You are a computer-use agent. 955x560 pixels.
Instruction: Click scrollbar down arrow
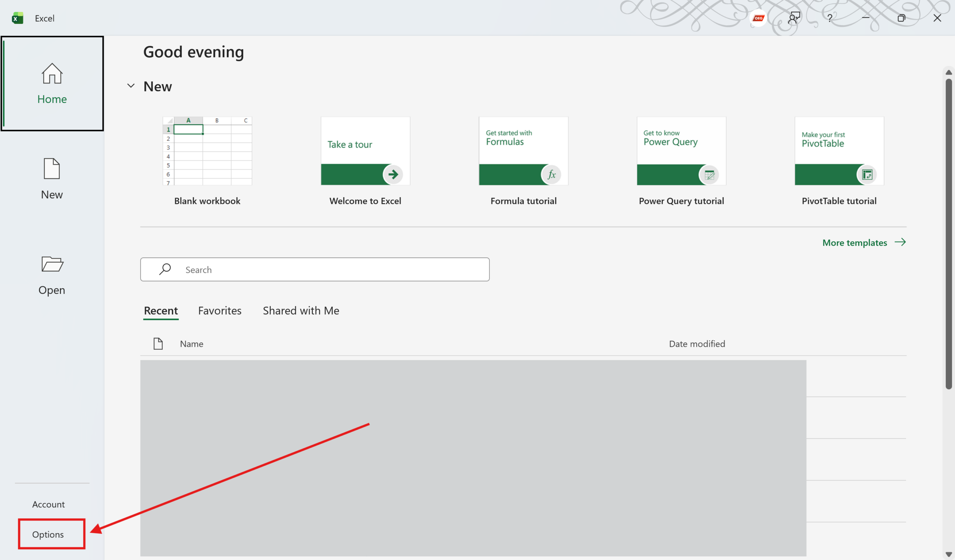coord(949,555)
